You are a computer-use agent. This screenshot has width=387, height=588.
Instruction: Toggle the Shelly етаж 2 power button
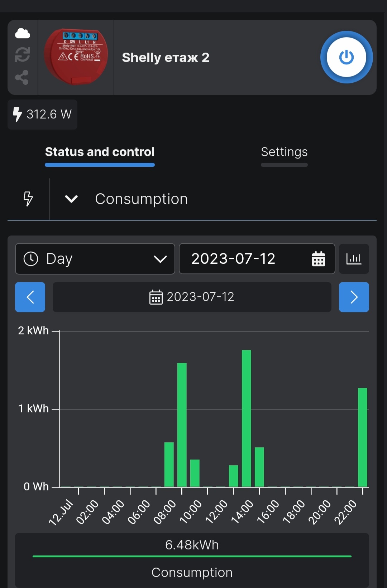click(x=347, y=57)
